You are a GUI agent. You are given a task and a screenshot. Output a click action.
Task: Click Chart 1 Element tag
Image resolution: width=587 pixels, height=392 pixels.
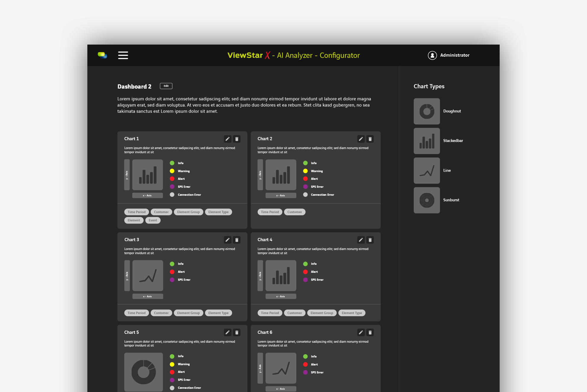tap(134, 220)
